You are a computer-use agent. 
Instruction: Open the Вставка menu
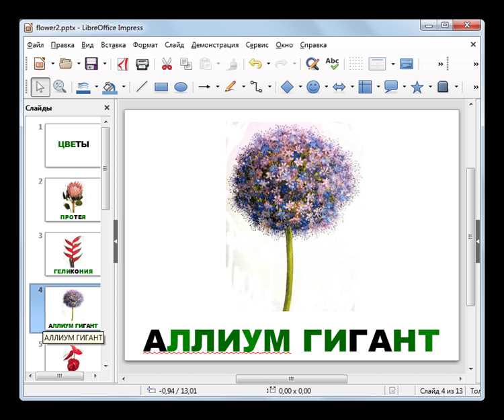point(113,45)
